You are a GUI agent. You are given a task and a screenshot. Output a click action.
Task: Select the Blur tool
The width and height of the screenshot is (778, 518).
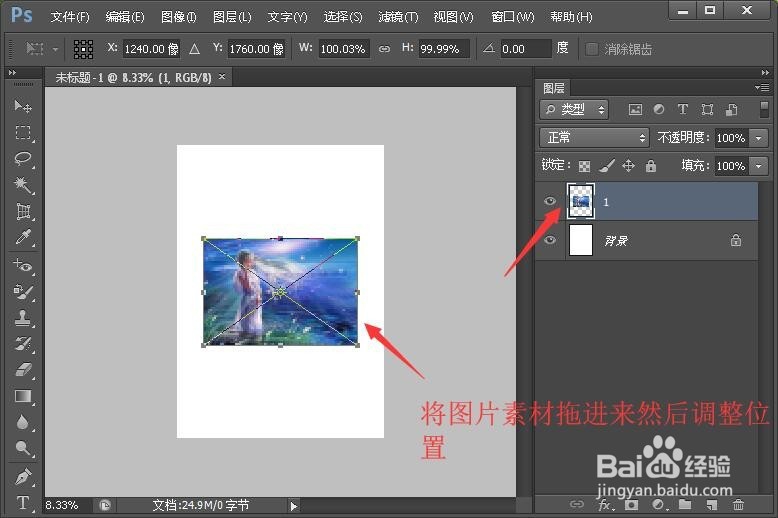(x=23, y=422)
